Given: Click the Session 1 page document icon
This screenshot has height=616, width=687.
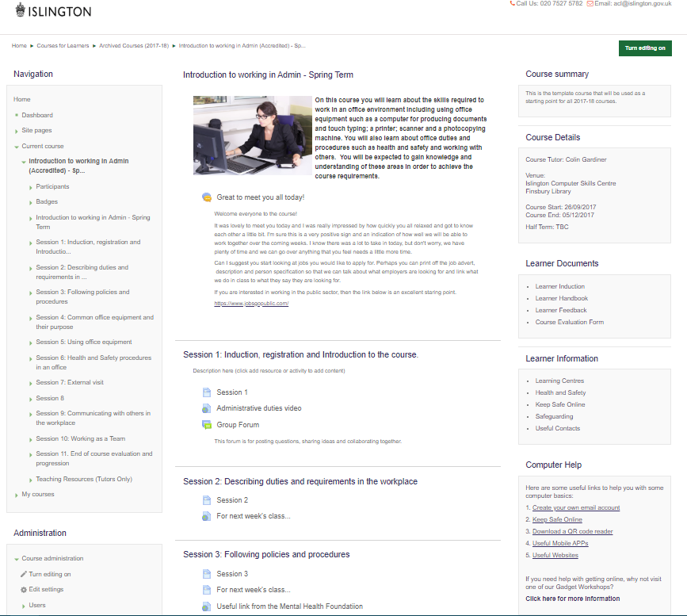Looking at the screenshot, I should 206,392.
